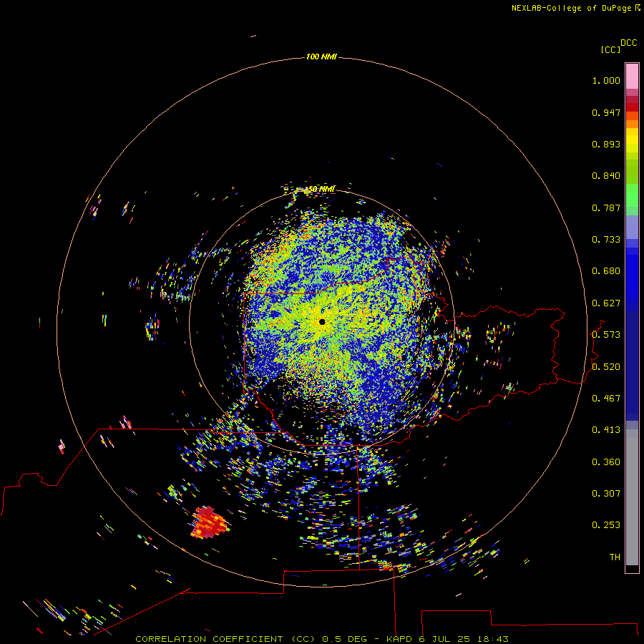Click the 0.467 legend value
Image resolution: width=644 pixels, height=644 pixels.
tap(606, 399)
